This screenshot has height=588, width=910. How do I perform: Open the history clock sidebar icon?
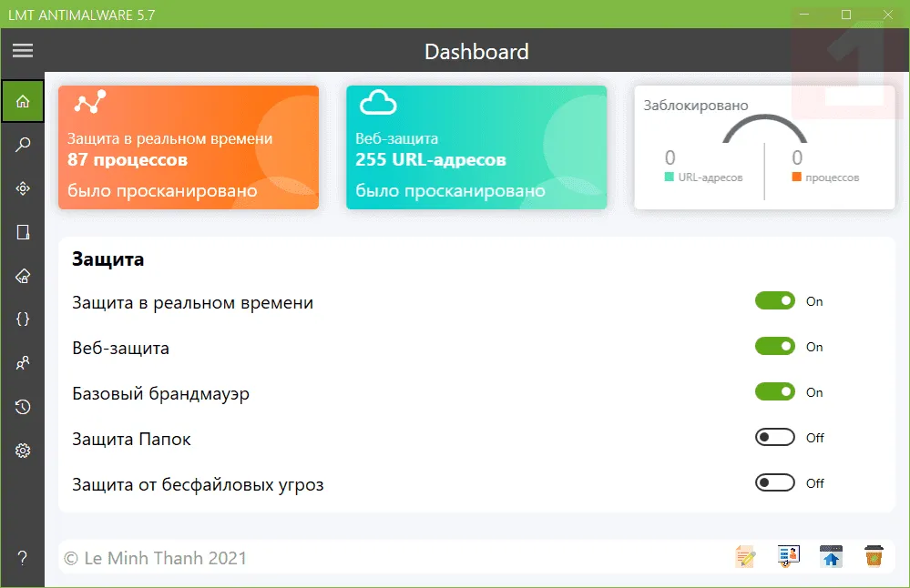[23, 407]
